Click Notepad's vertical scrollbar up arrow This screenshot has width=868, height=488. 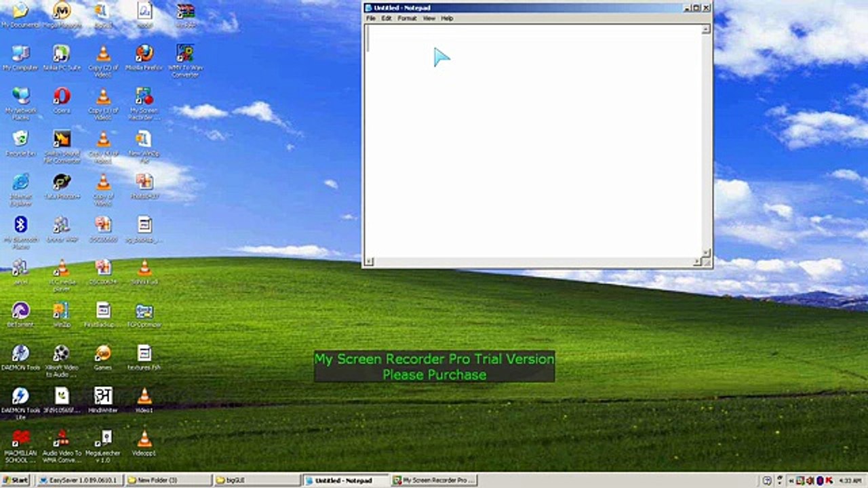pyautogui.click(x=706, y=29)
